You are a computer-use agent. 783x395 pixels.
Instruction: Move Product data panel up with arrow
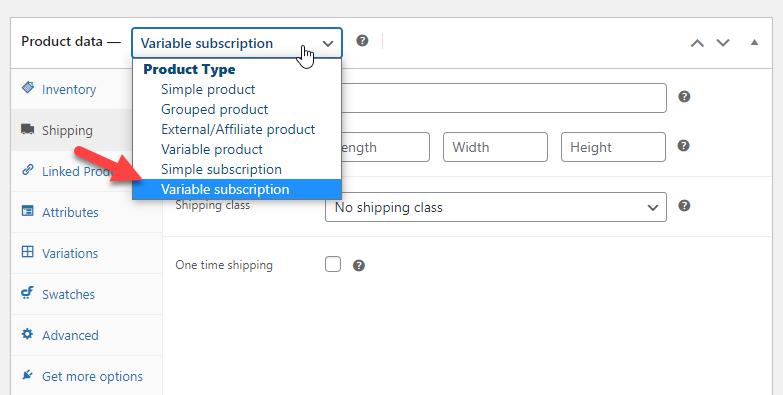click(697, 43)
